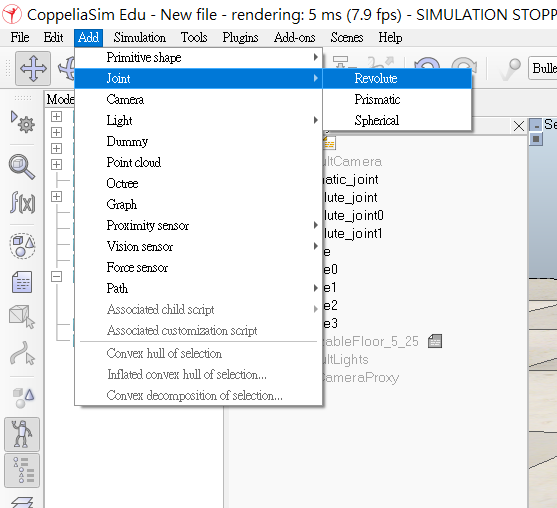
Task: Close the scene hierarchy panel with X
Action: (x=519, y=126)
